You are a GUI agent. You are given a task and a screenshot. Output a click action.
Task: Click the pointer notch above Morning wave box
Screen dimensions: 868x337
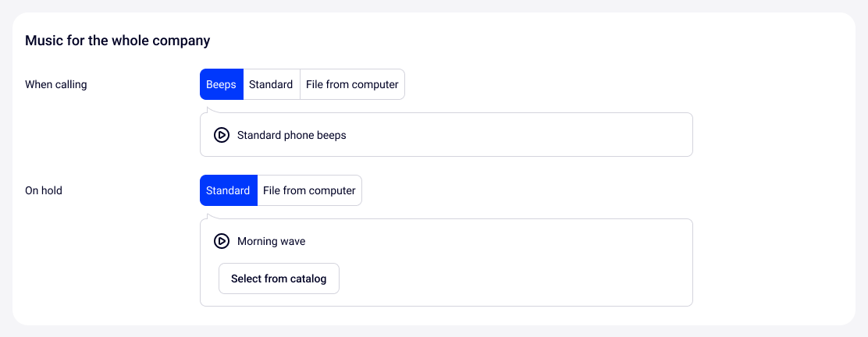click(x=209, y=216)
